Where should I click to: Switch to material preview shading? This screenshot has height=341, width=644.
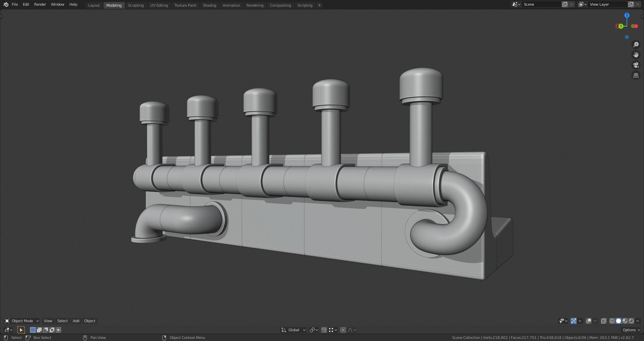[x=625, y=321]
